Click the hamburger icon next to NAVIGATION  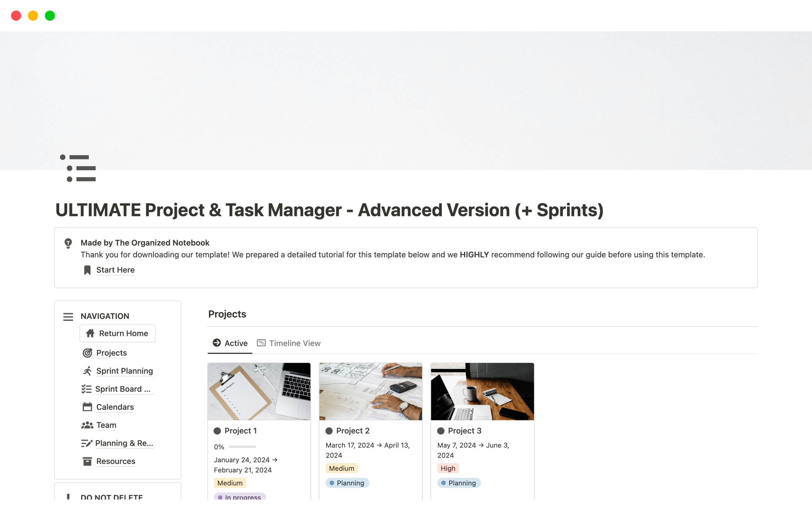tap(68, 317)
